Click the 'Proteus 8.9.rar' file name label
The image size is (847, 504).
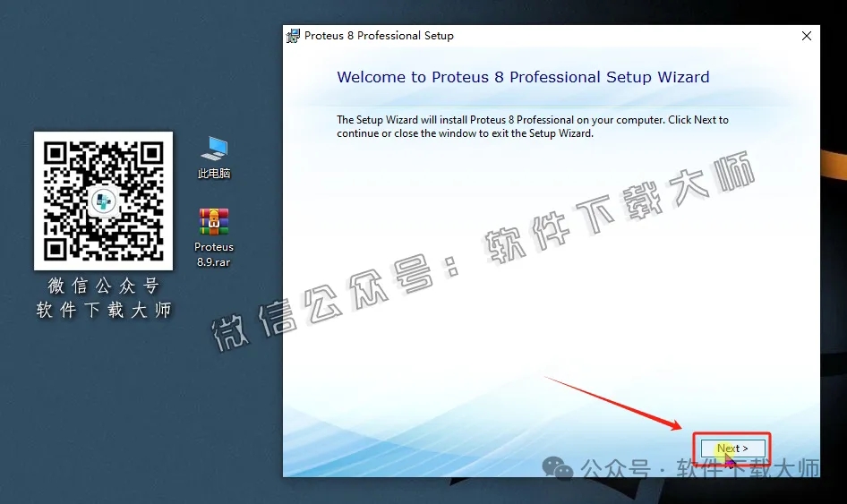(x=214, y=254)
